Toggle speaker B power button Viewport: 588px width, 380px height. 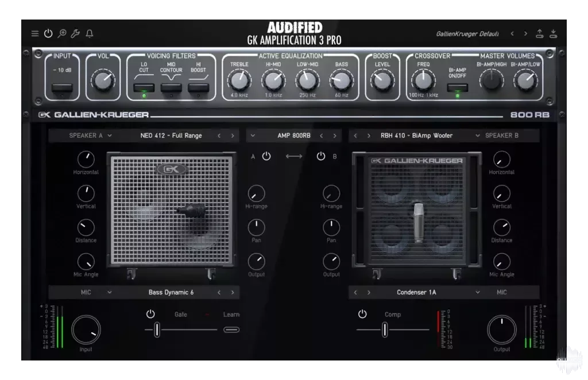tap(321, 156)
